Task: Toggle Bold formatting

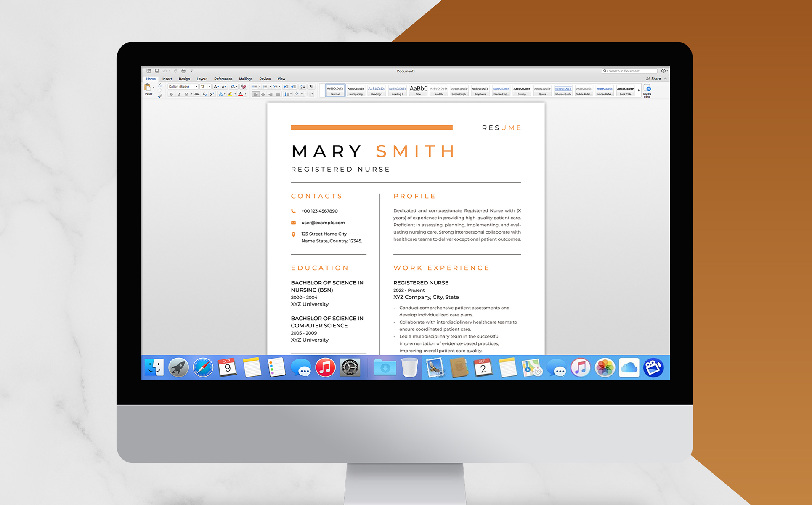Action: coord(172,94)
